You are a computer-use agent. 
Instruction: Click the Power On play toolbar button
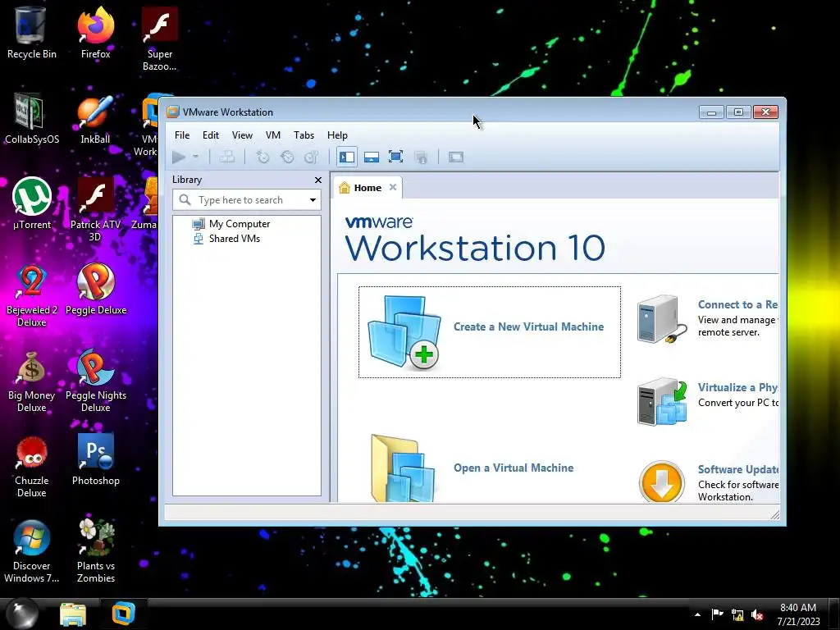click(x=179, y=157)
